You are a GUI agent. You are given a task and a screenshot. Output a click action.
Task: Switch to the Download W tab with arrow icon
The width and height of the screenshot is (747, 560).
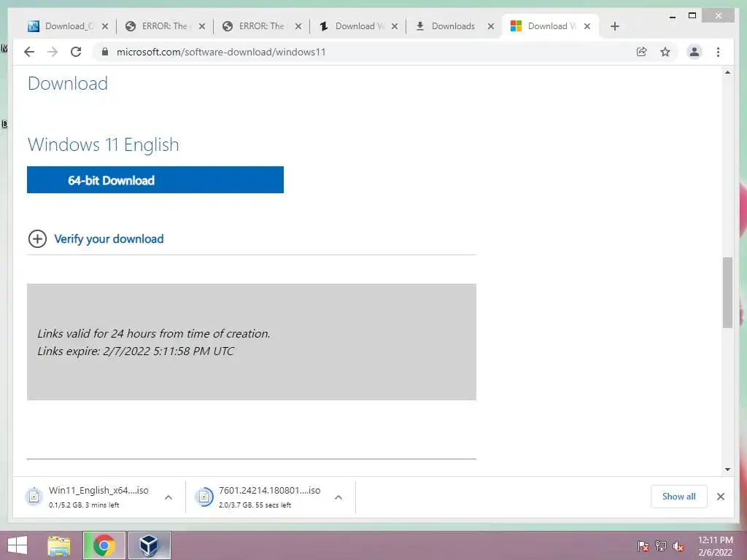(x=358, y=26)
